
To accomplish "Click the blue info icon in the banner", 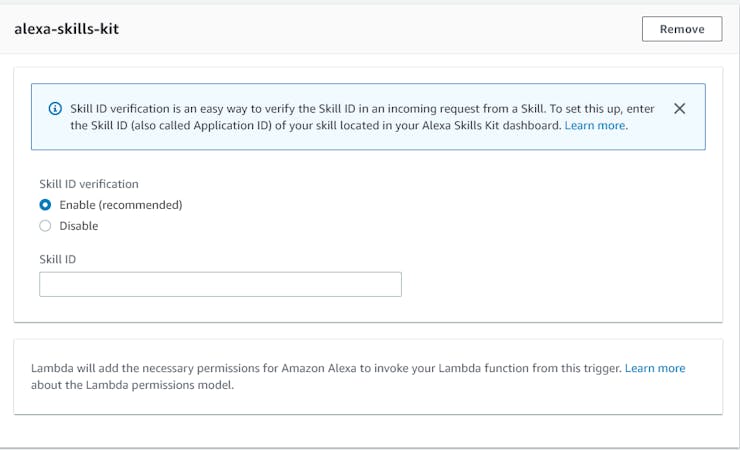I will [55, 108].
